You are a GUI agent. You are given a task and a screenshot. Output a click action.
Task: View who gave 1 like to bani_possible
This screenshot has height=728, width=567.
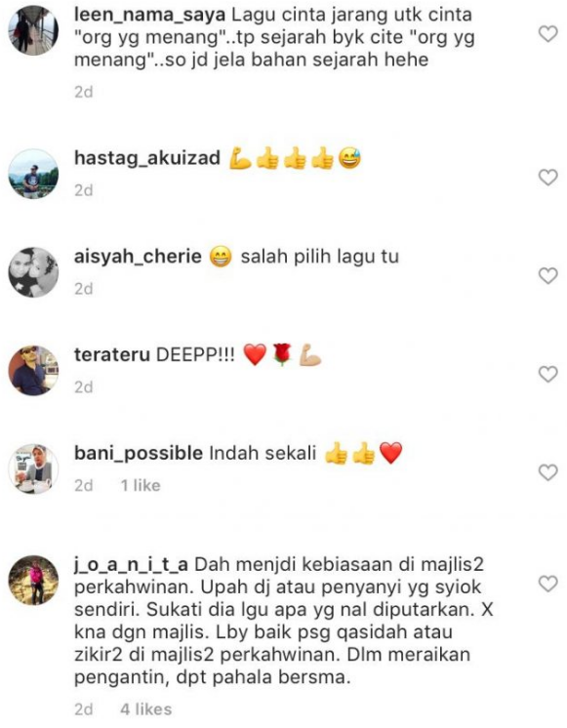pyautogui.click(x=141, y=486)
